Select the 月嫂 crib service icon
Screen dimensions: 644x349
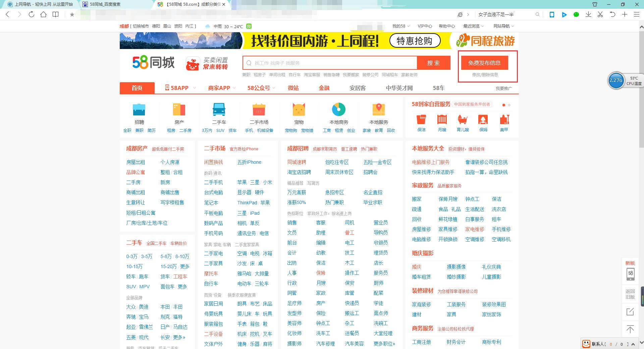coord(442,119)
